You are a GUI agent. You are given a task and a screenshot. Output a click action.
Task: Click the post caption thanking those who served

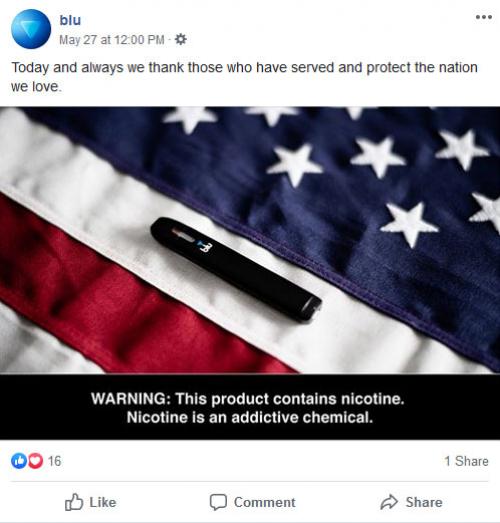pos(244,77)
